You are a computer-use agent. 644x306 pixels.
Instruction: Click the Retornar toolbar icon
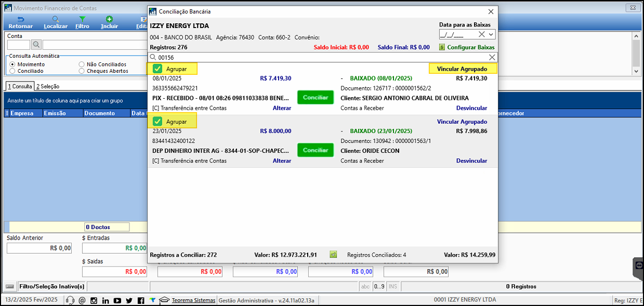point(20,19)
